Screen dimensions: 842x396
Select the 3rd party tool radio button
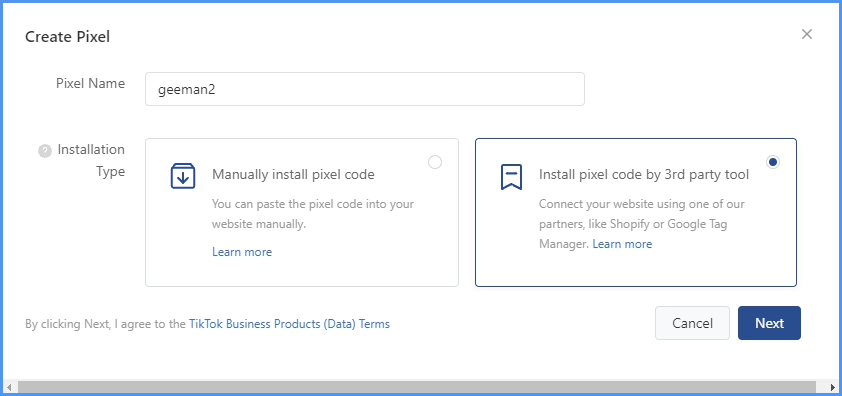(773, 162)
